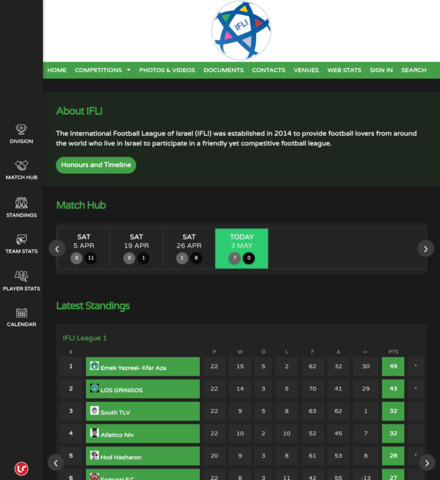Show earlier dates in Match Hub

pyautogui.click(x=57, y=249)
